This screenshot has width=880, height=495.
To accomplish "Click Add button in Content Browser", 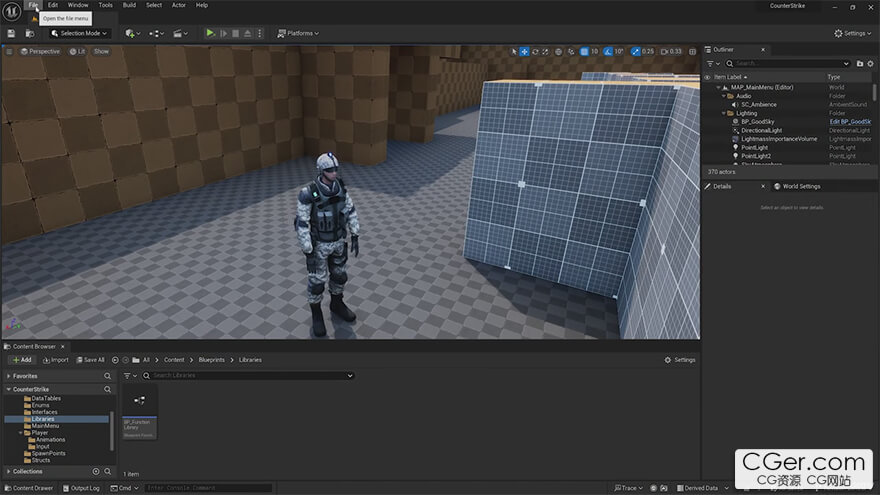I will pyautogui.click(x=22, y=360).
